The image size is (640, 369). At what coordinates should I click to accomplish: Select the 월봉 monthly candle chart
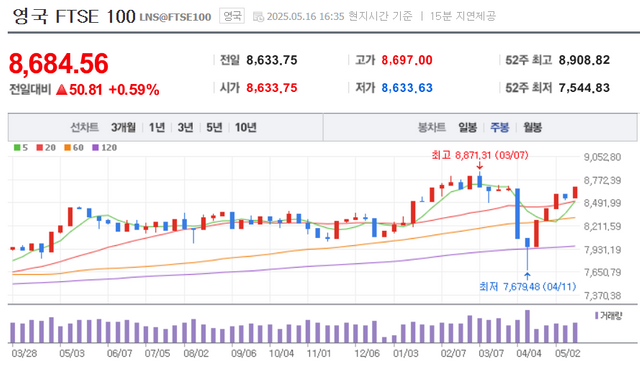532,127
